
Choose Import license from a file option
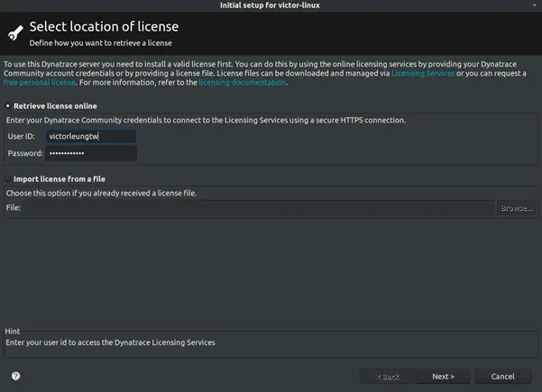[8, 179]
